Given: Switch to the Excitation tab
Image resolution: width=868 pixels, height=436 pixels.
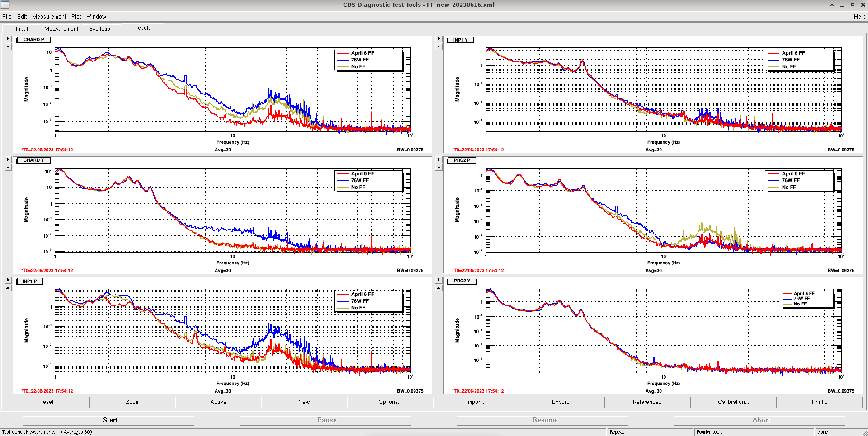Looking at the screenshot, I should (101, 29).
